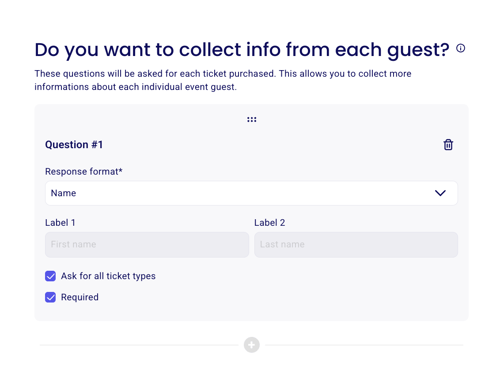Select the 'Label 1' caption

coord(60,223)
